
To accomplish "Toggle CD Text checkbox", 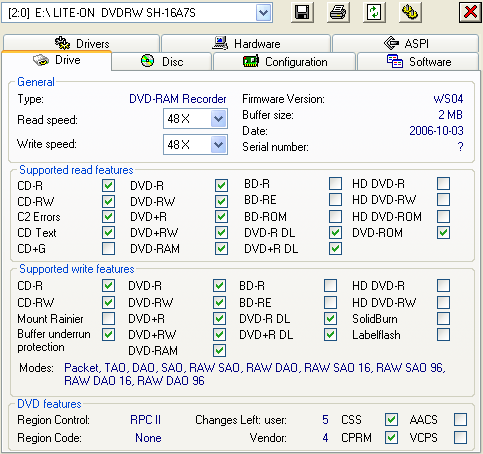I will pos(108,233).
